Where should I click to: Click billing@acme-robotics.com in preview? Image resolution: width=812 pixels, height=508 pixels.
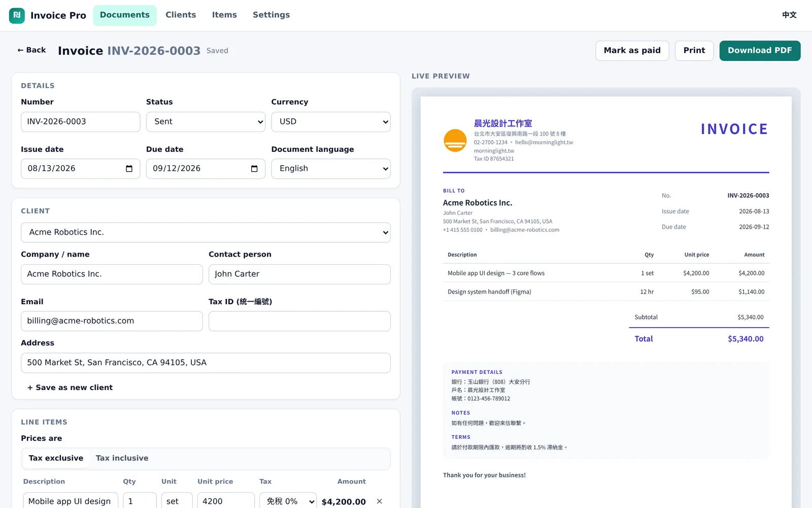click(525, 230)
